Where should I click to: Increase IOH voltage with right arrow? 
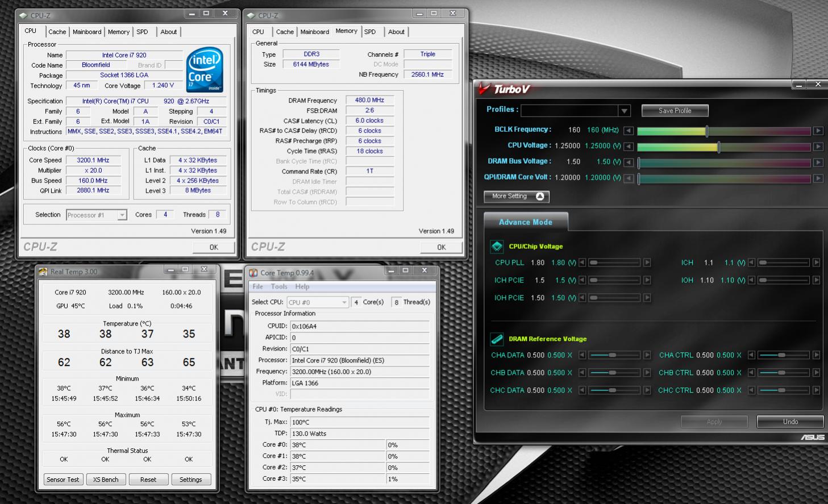816,280
